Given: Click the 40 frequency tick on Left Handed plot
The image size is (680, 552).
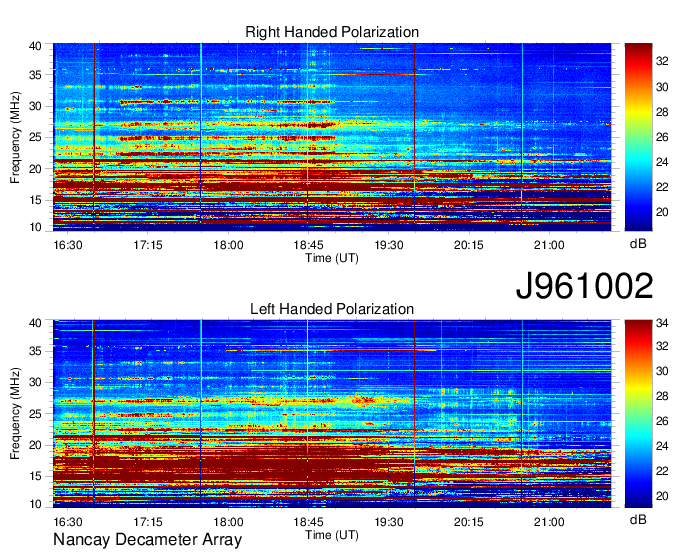Looking at the screenshot, I should tap(36, 323).
